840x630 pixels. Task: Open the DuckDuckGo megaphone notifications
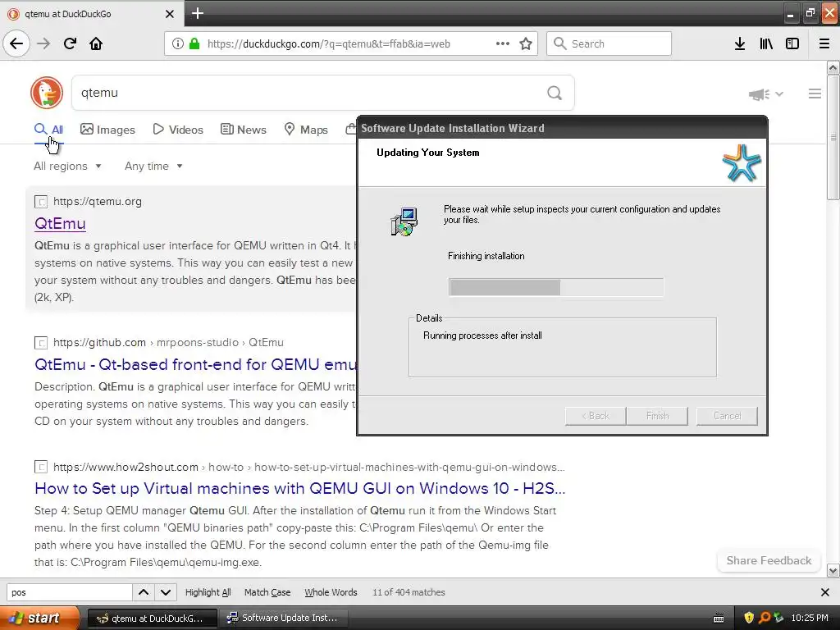[x=759, y=94]
